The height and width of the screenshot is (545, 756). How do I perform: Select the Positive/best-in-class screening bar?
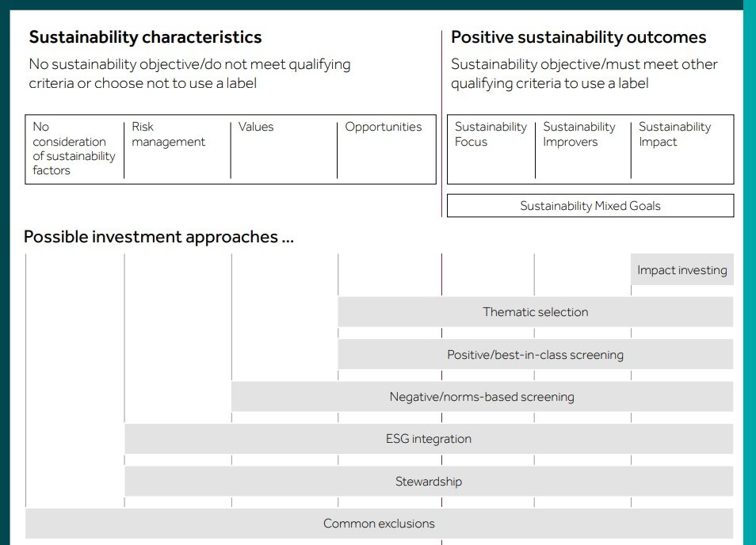coord(535,355)
